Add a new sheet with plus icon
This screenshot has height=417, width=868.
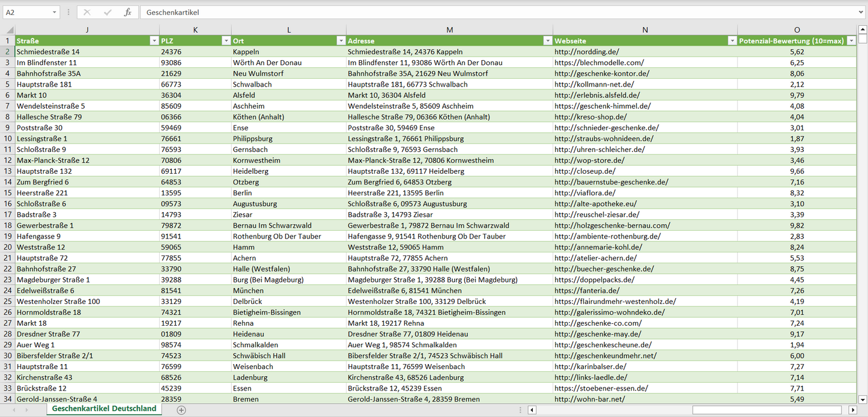pos(181,410)
